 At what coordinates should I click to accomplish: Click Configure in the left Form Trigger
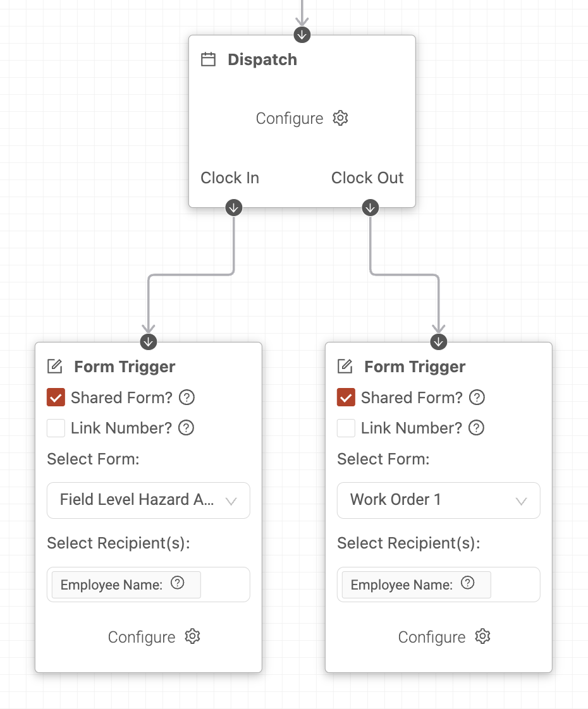click(142, 637)
